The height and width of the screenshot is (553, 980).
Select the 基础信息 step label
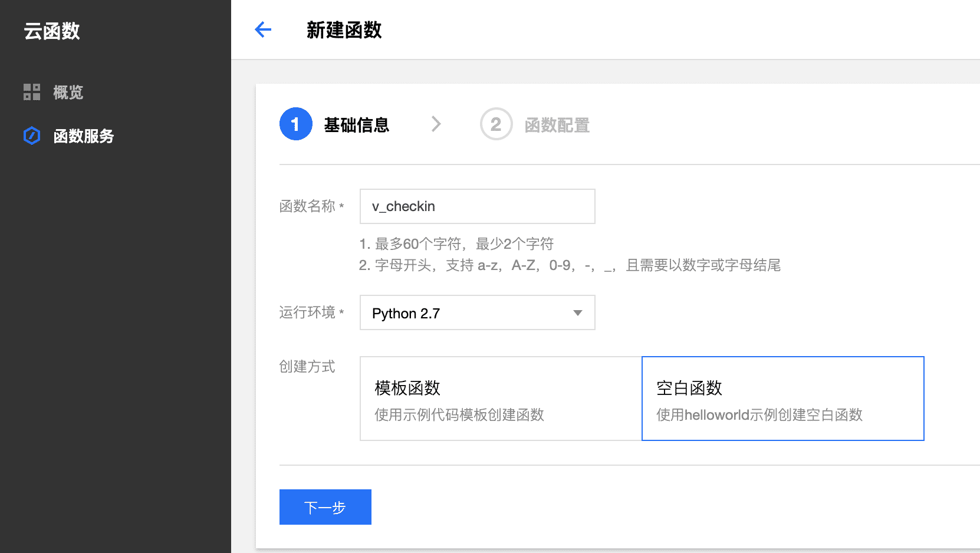[x=357, y=125]
